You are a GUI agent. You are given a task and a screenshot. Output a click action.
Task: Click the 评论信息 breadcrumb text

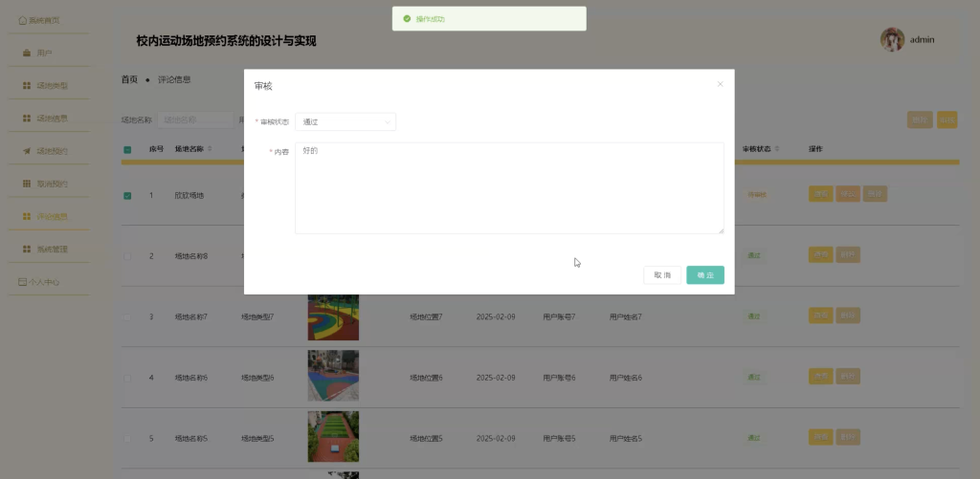coord(174,79)
